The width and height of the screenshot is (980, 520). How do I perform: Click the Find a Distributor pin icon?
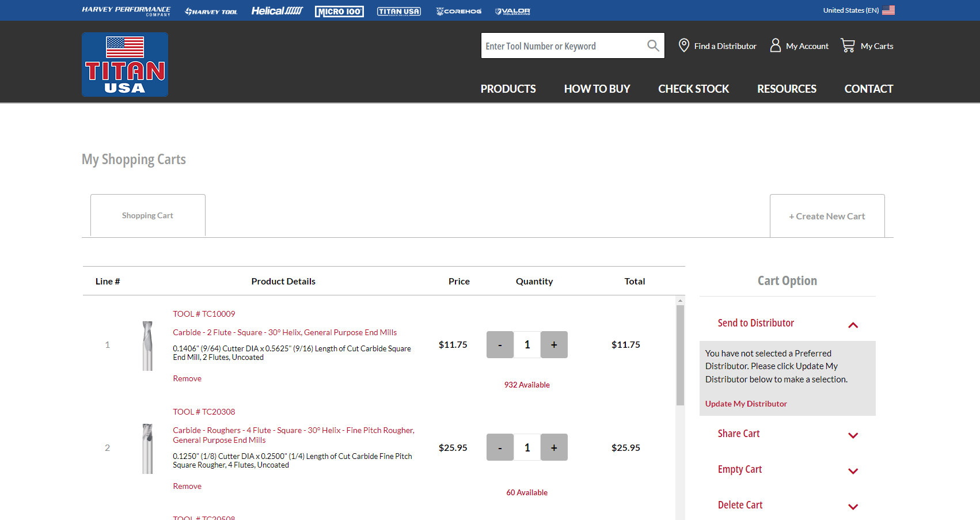pos(683,45)
